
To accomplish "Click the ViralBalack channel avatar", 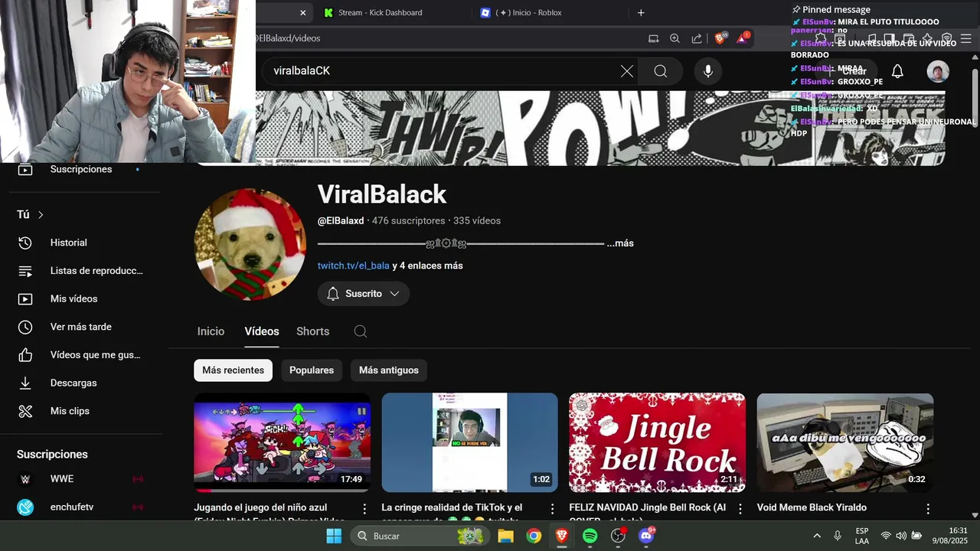I will click(250, 244).
